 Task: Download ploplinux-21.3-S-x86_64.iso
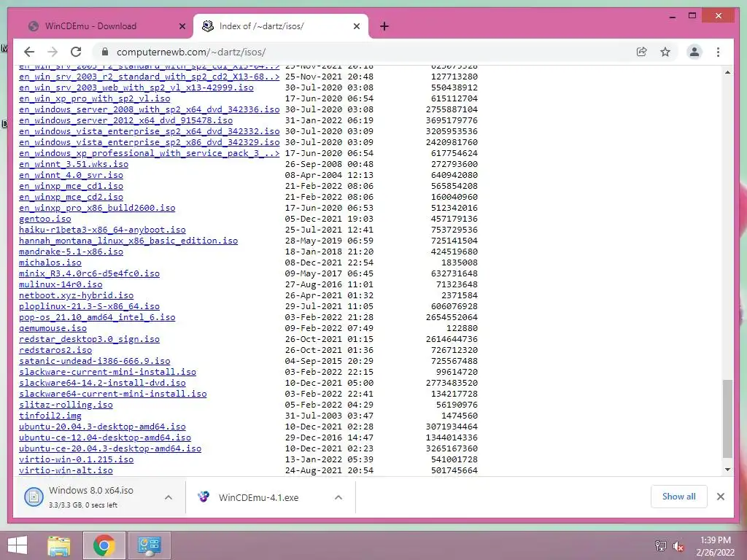89,307
